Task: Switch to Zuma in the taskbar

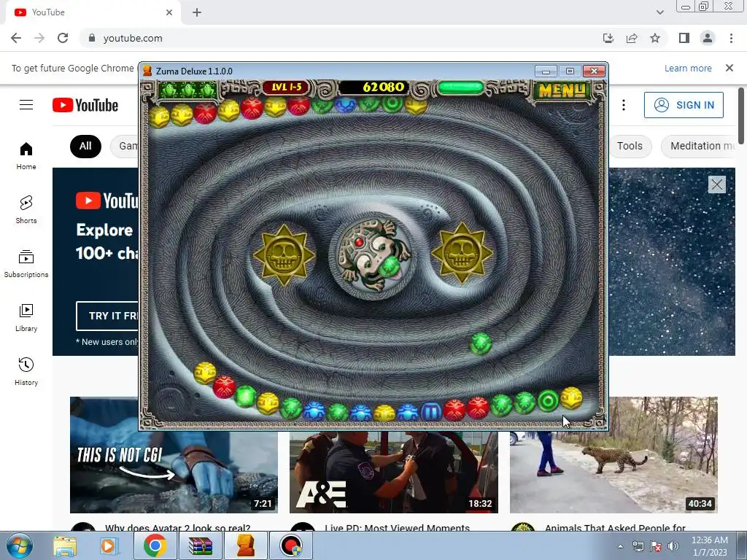Action: point(245,545)
